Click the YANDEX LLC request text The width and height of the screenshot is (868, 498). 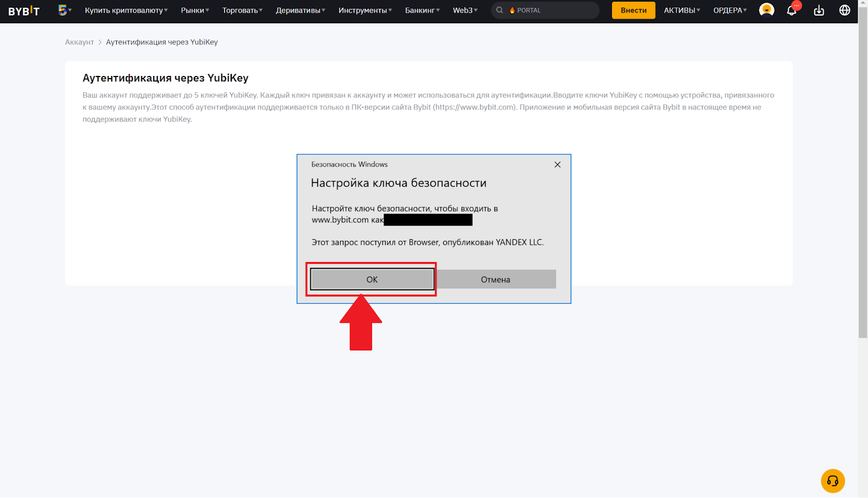click(x=427, y=242)
